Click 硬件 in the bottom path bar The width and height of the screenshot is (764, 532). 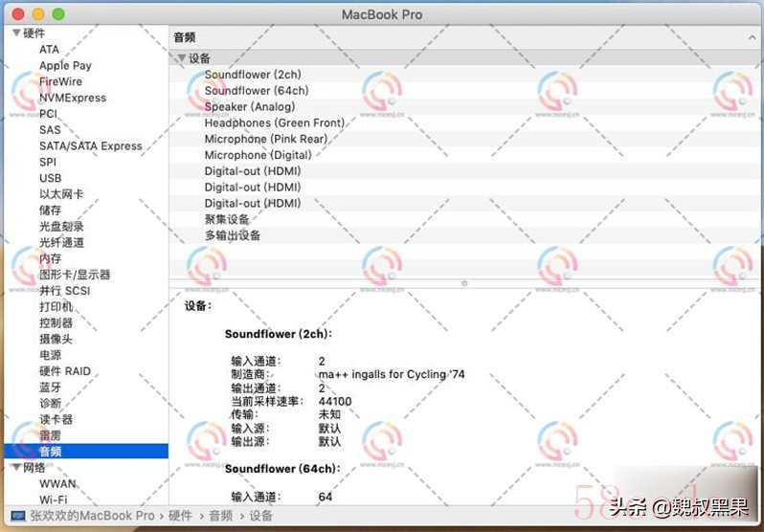(180, 516)
